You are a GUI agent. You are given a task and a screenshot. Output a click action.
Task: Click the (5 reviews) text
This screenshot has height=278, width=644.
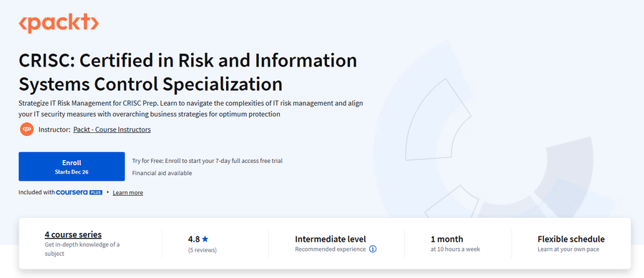coord(203,249)
